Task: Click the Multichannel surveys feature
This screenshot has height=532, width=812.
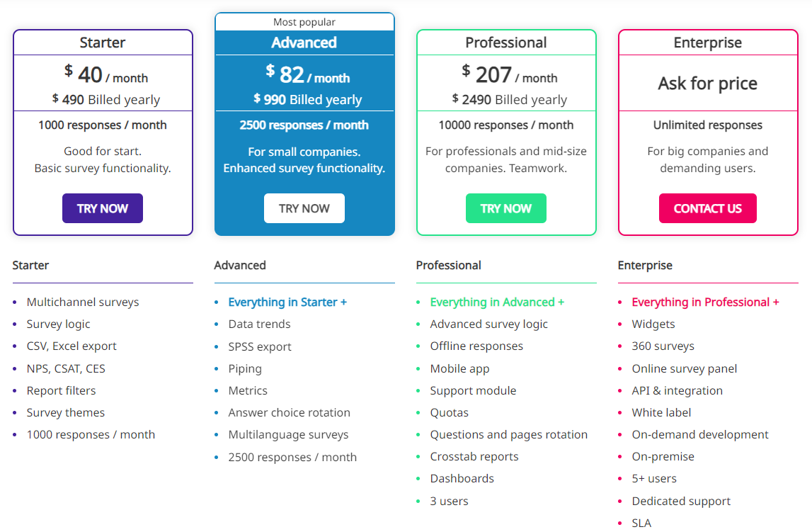Action: pos(83,302)
